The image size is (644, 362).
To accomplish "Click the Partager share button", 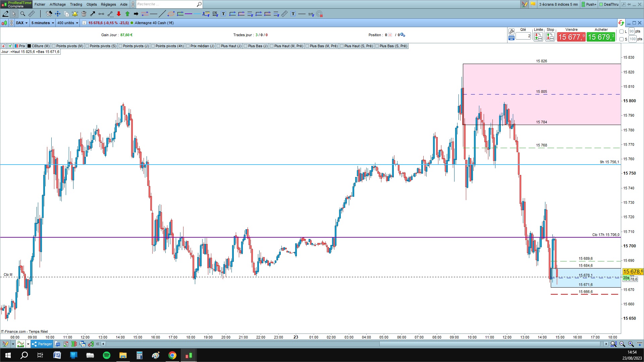I will [42, 344].
